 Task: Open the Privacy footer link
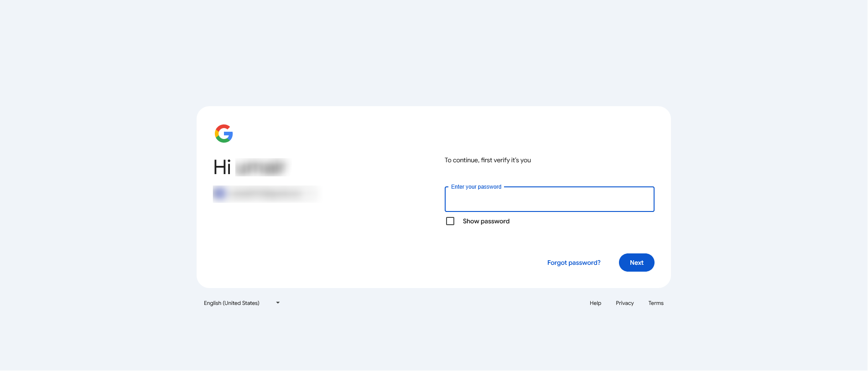click(624, 303)
